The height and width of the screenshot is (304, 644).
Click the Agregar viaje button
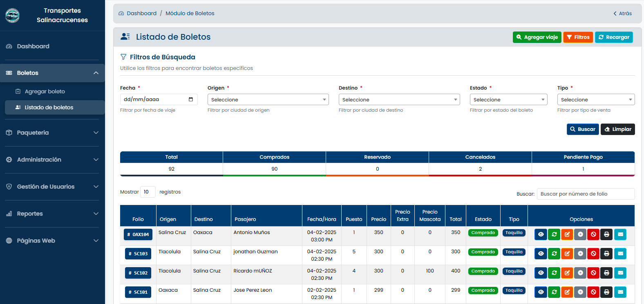pos(537,37)
